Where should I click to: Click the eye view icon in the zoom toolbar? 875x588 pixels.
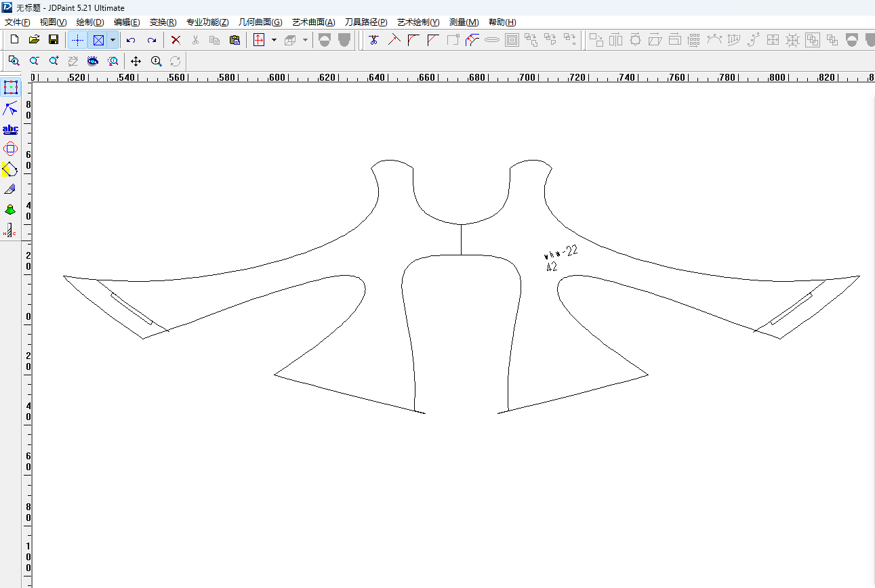(93, 61)
